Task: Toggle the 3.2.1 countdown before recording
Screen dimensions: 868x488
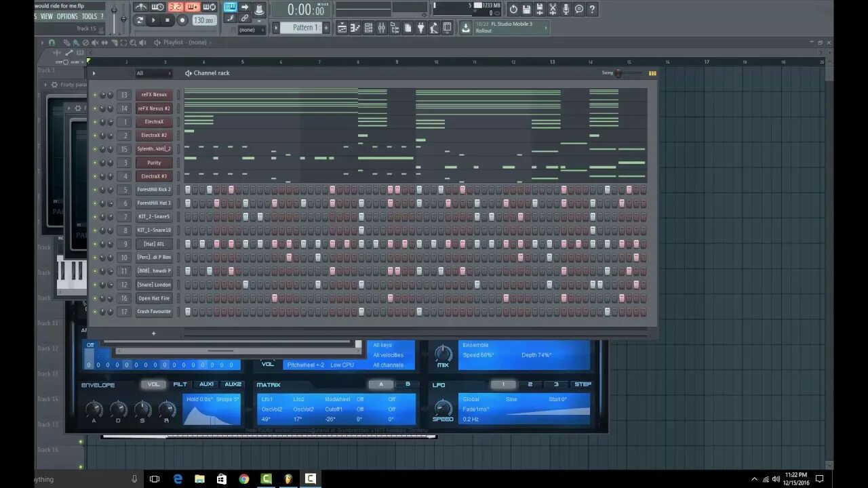Action: point(175,7)
